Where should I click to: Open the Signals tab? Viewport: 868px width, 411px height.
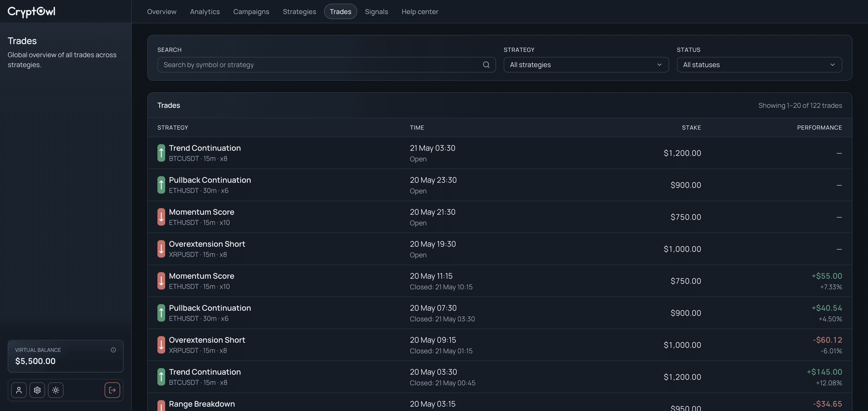(376, 12)
